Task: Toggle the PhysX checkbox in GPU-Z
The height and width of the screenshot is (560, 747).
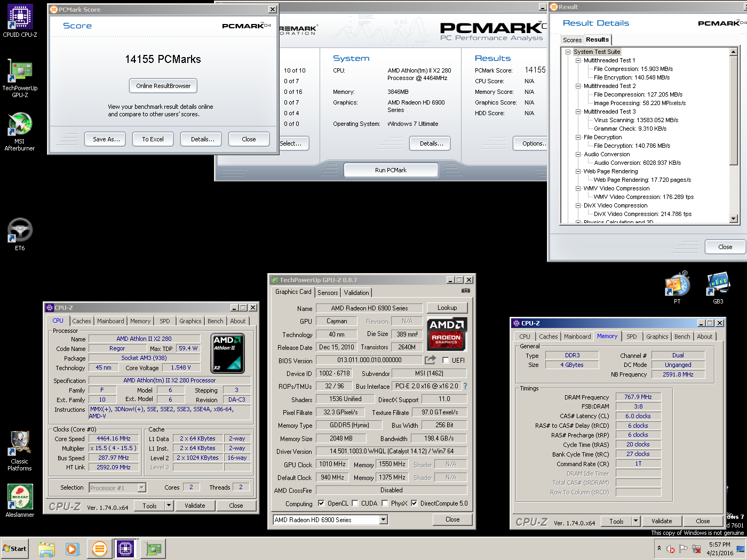Action: pyautogui.click(x=385, y=503)
